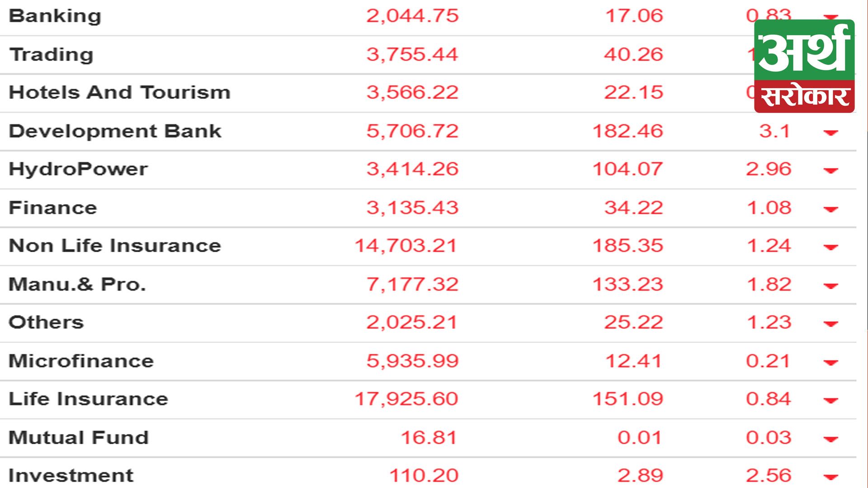Image resolution: width=868 pixels, height=488 pixels.
Task: Click the Life Insurance index value 17,925.60
Action: [x=406, y=399]
